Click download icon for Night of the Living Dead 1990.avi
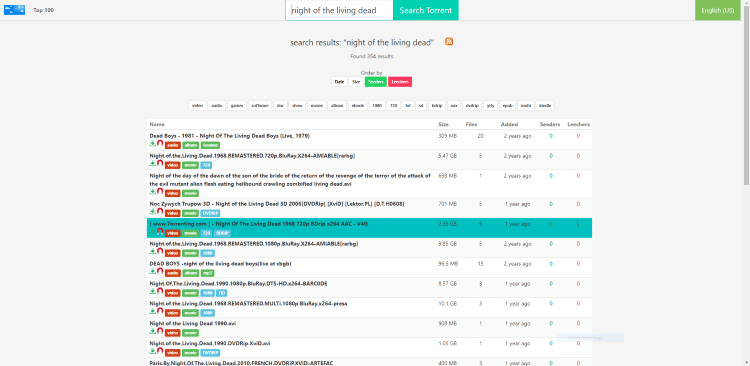This screenshot has width=750, height=366. tap(153, 331)
